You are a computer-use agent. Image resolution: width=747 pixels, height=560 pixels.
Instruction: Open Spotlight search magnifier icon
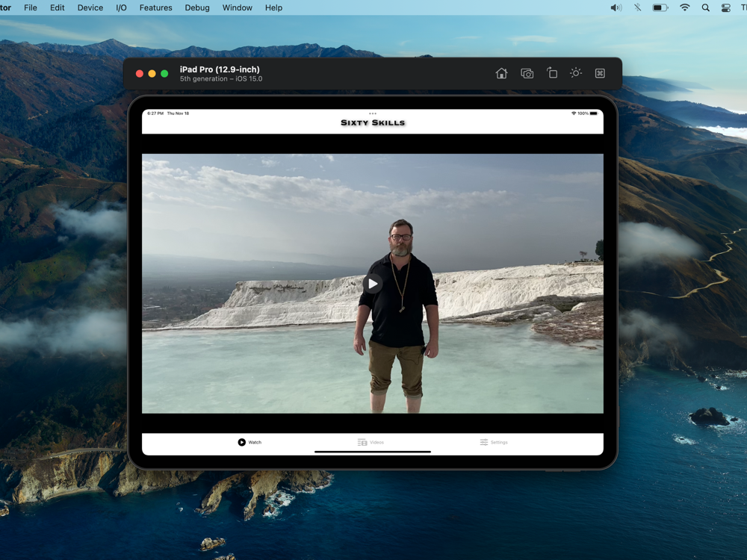[706, 7]
